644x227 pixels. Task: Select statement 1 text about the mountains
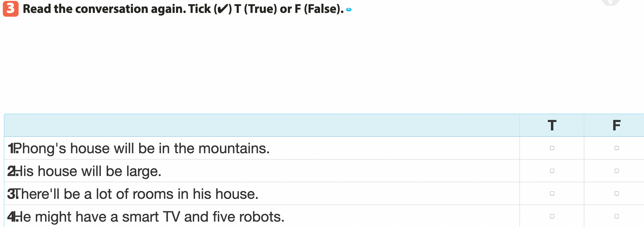[142, 148]
